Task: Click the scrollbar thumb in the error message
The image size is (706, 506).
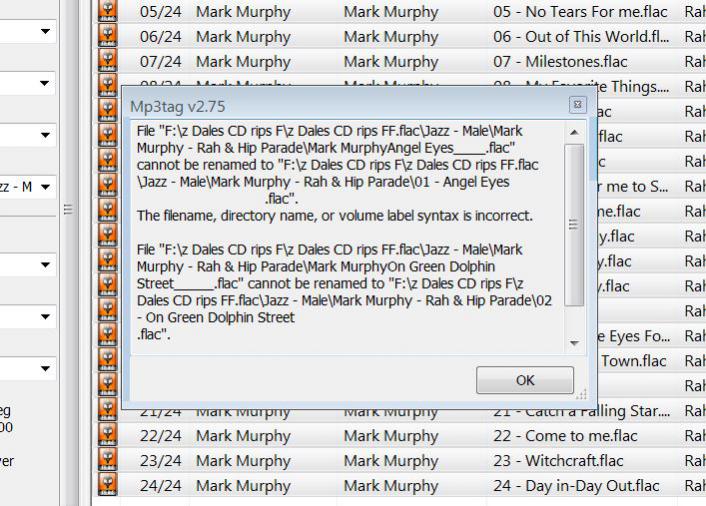Action: [574, 224]
